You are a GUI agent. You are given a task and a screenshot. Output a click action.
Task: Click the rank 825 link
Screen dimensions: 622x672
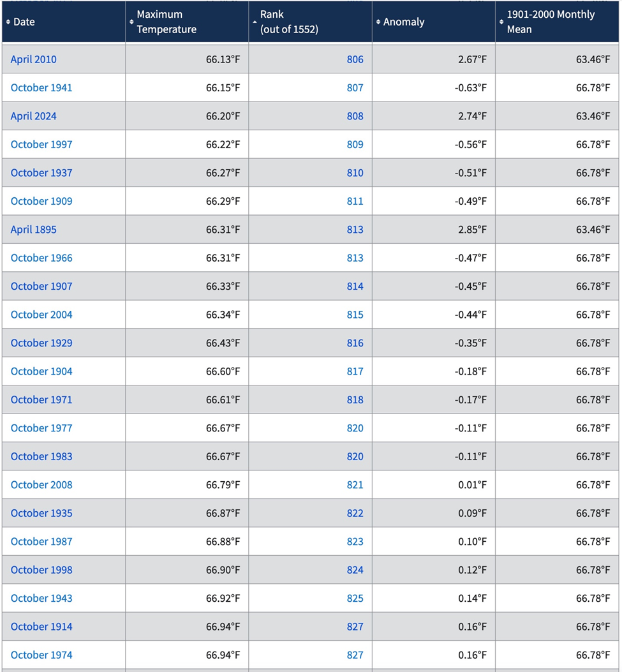click(355, 599)
